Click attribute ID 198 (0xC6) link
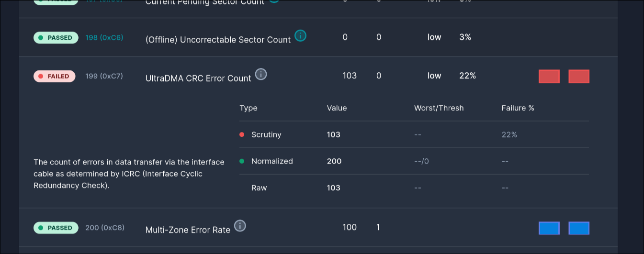Screen dimensions: 644x254 coord(104,37)
